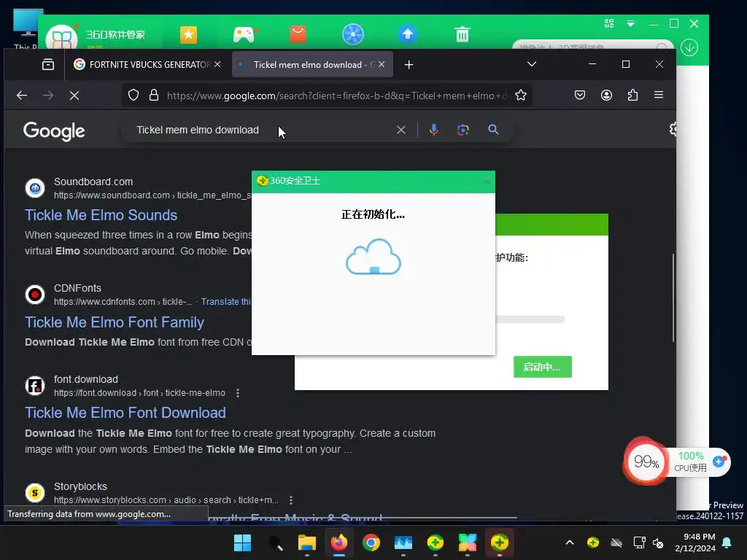
Task: Click the 99% memory floating ball
Action: click(x=646, y=462)
